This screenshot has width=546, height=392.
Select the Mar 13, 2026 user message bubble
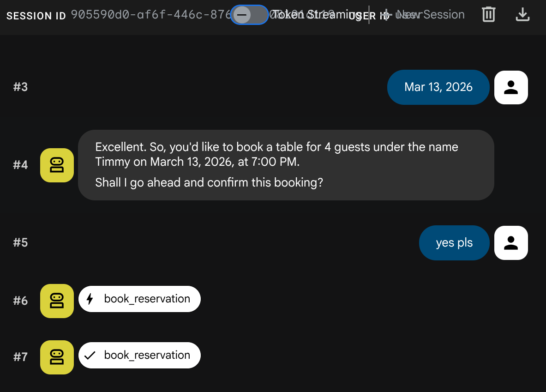[x=438, y=87]
